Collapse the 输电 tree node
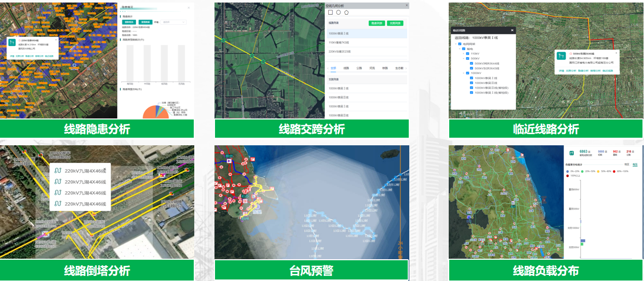Viewport: 644px width, 281px height. pyautogui.click(x=459, y=49)
